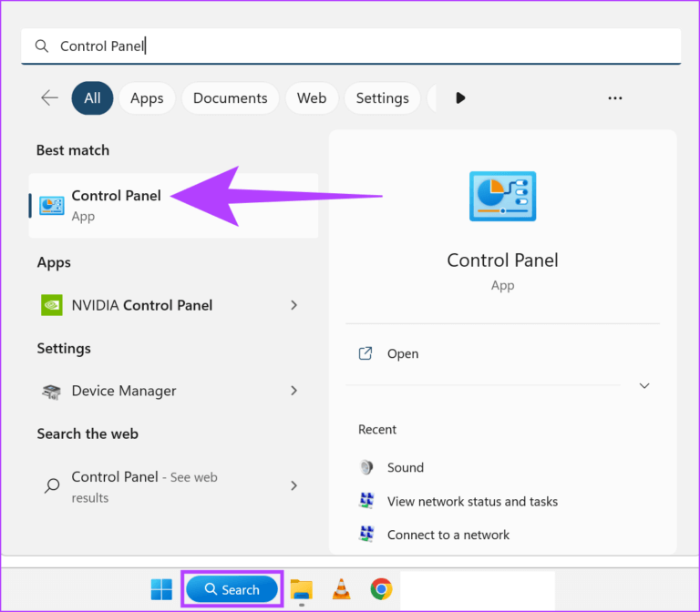The image size is (700, 612).
Task: Switch to the Web filter tab
Action: tap(312, 97)
